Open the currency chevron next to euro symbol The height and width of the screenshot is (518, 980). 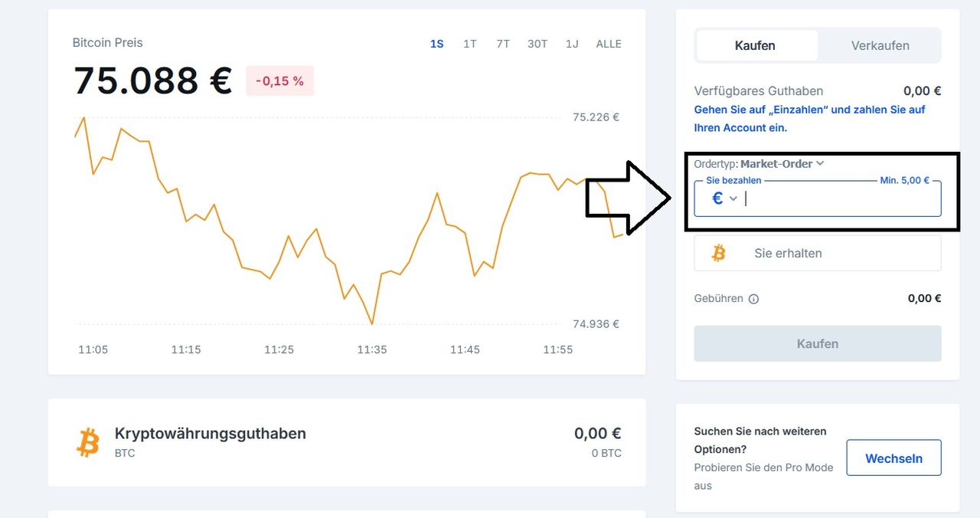pyautogui.click(x=733, y=198)
